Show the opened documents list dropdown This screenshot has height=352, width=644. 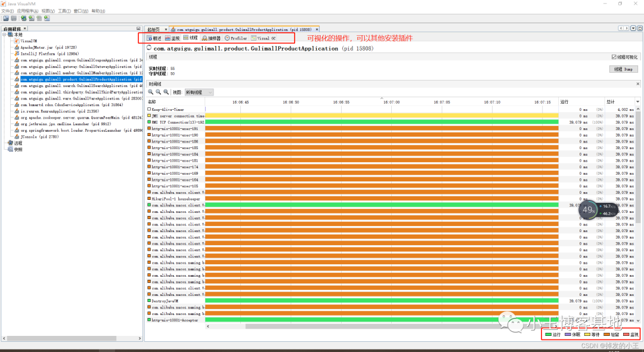633,29
